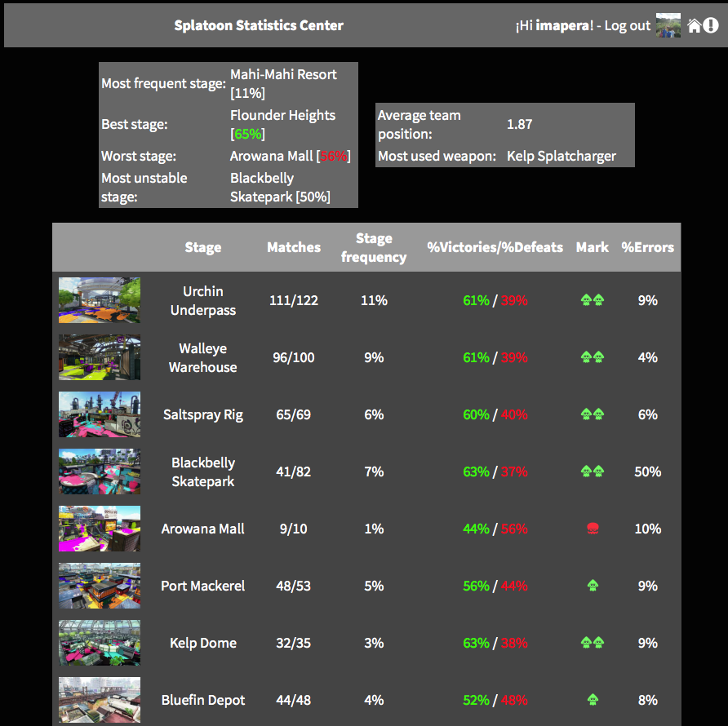The width and height of the screenshot is (728, 726).
Task: Click the green squid marks for Urchin Underpass
Action: [593, 299]
